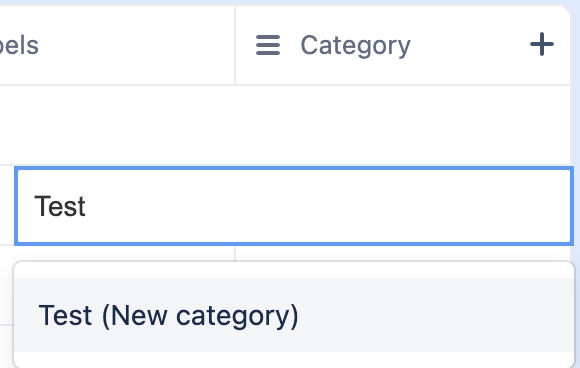Viewport: 580px width, 368px height.
Task: Click the partially visible Labels column header
Action: click(117, 45)
